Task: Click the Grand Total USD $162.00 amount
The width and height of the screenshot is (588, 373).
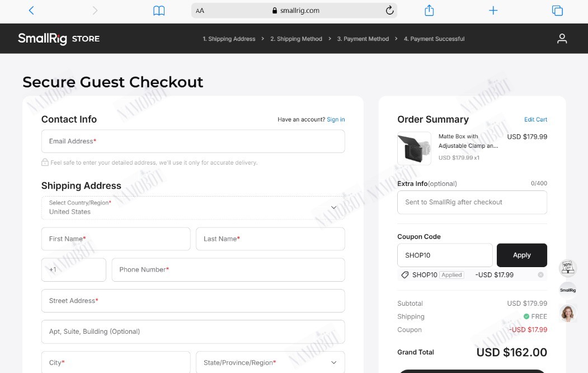Action: tap(511, 352)
